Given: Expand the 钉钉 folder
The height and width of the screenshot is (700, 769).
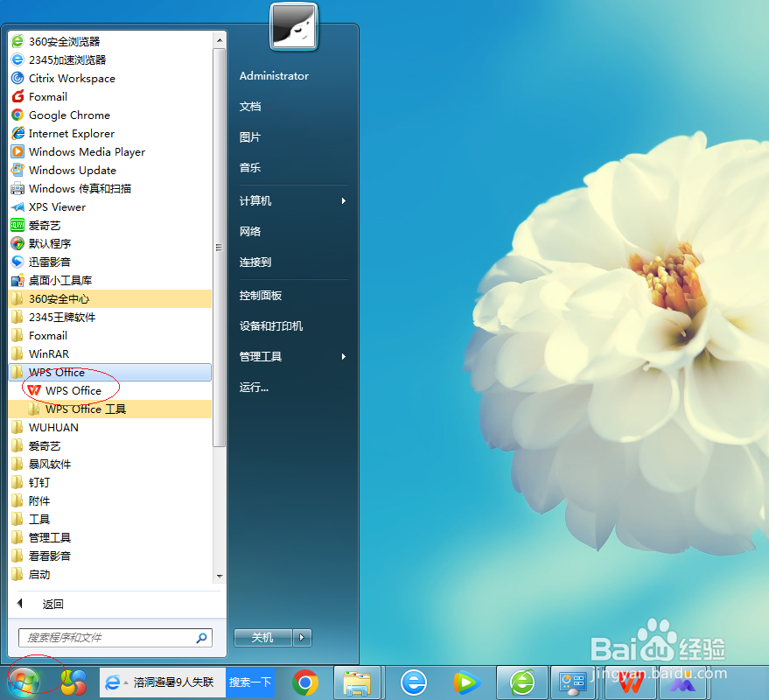Looking at the screenshot, I should (x=110, y=483).
